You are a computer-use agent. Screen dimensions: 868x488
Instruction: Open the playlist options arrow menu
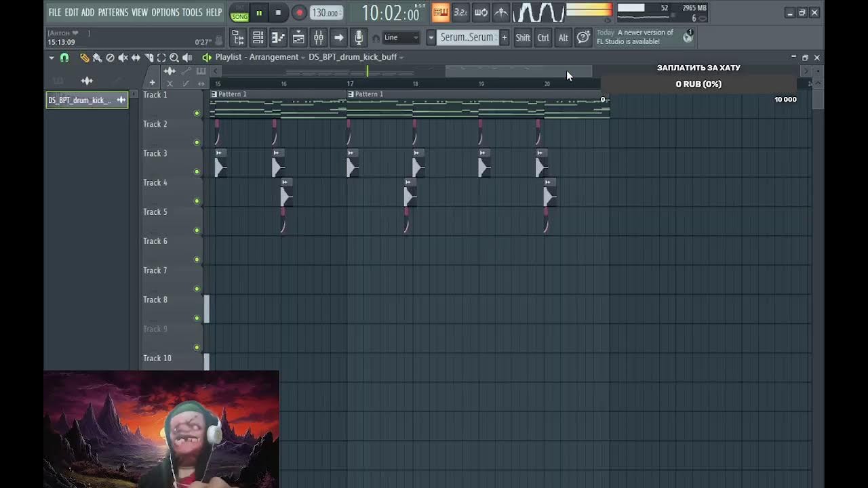pos(52,58)
